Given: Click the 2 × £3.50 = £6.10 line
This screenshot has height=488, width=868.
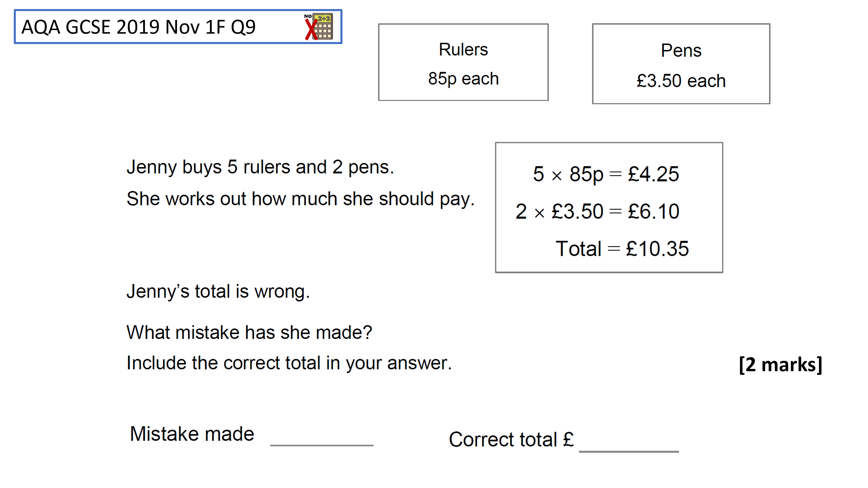Looking at the screenshot, I should [597, 211].
